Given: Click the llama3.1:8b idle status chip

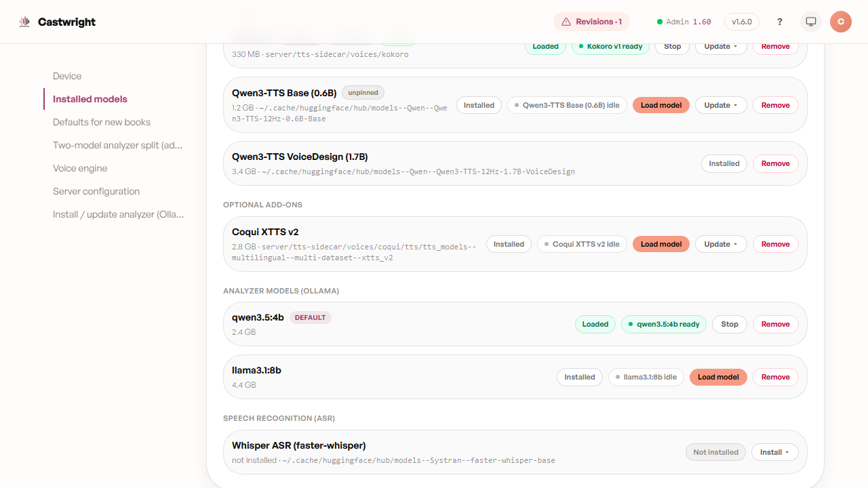Looking at the screenshot, I should (x=646, y=377).
